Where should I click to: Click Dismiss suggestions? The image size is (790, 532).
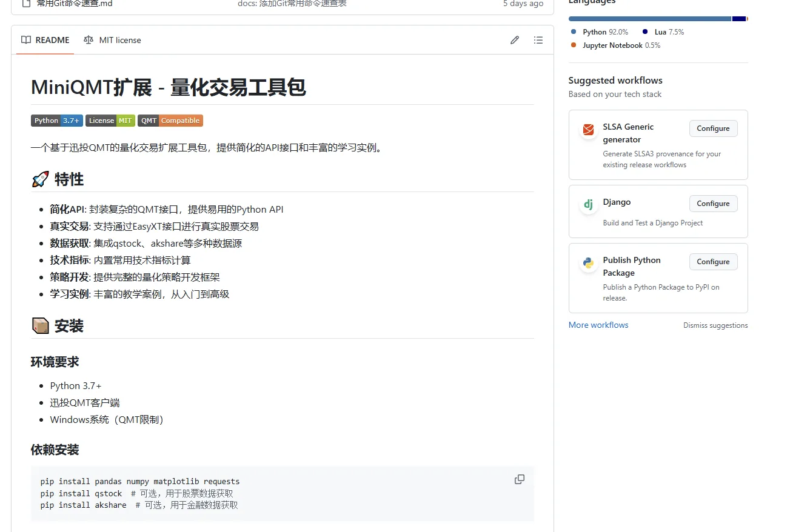pyautogui.click(x=715, y=325)
